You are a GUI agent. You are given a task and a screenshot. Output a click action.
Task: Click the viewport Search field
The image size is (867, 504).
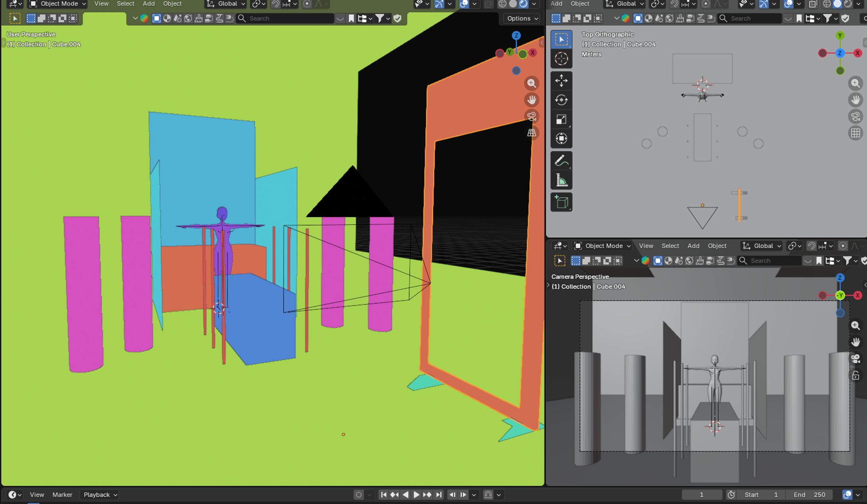(285, 18)
